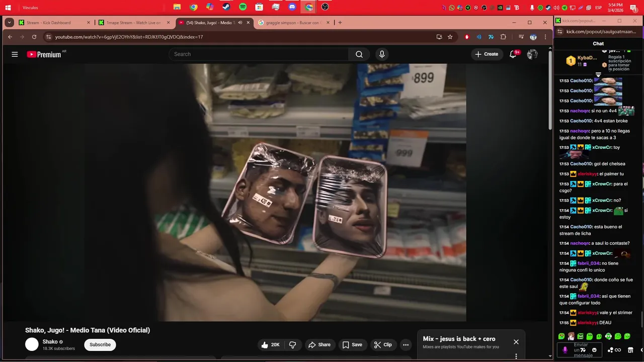Screen dimensions: 644x362
Task: Start voice search with the microphone icon
Action: 382,54
